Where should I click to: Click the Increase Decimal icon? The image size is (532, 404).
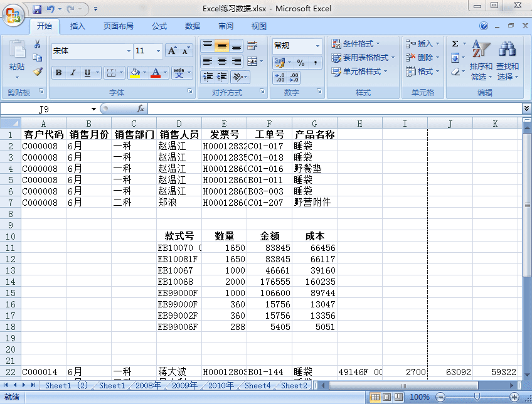[279, 77]
